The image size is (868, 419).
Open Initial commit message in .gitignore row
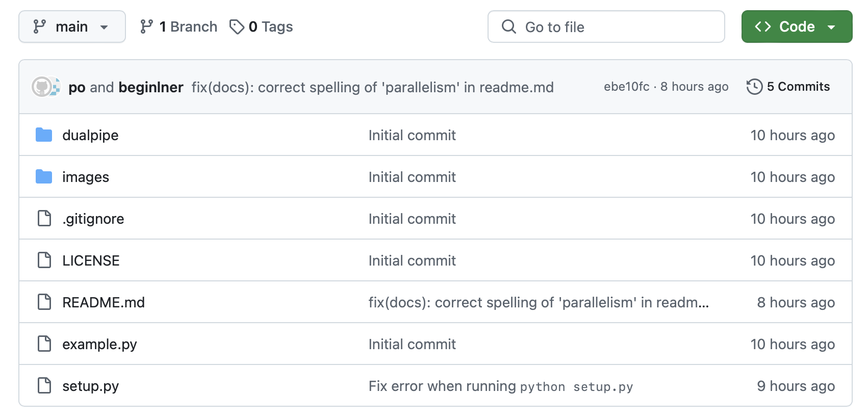pyautogui.click(x=412, y=219)
